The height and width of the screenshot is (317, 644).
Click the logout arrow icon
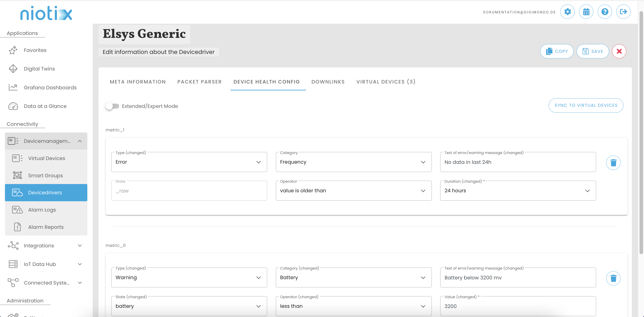pyautogui.click(x=623, y=12)
